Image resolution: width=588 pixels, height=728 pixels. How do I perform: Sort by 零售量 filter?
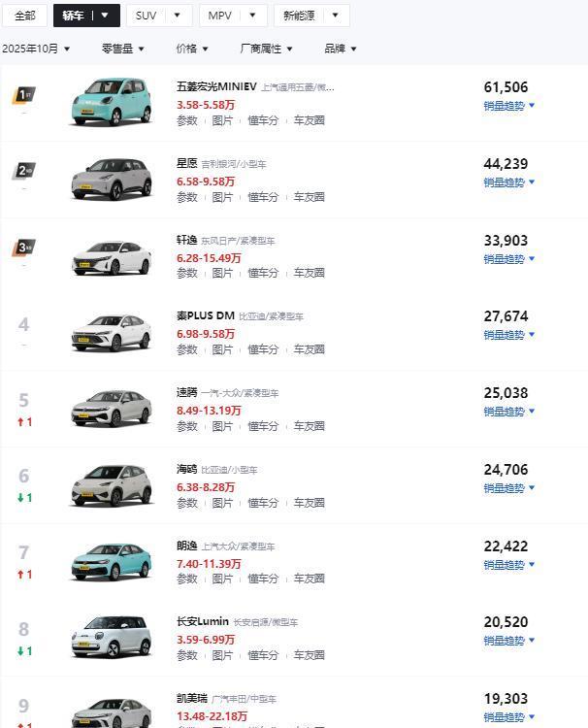pos(123,49)
